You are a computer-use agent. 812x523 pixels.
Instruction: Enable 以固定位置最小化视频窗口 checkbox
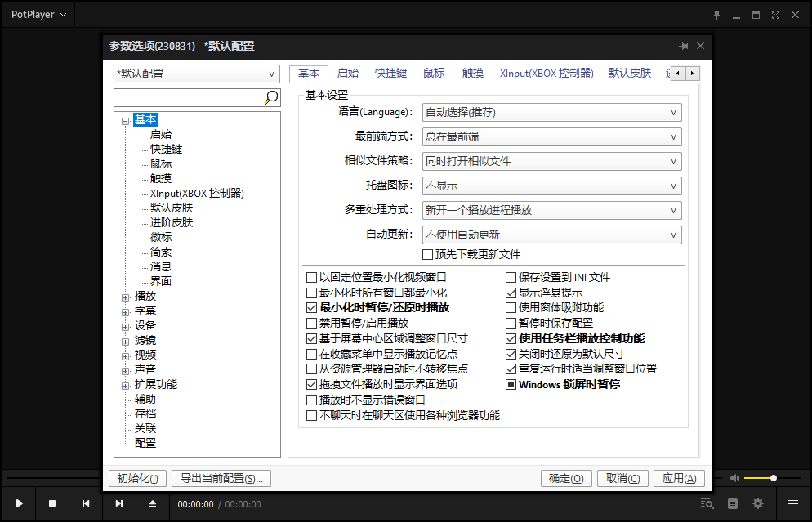tap(311, 277)
